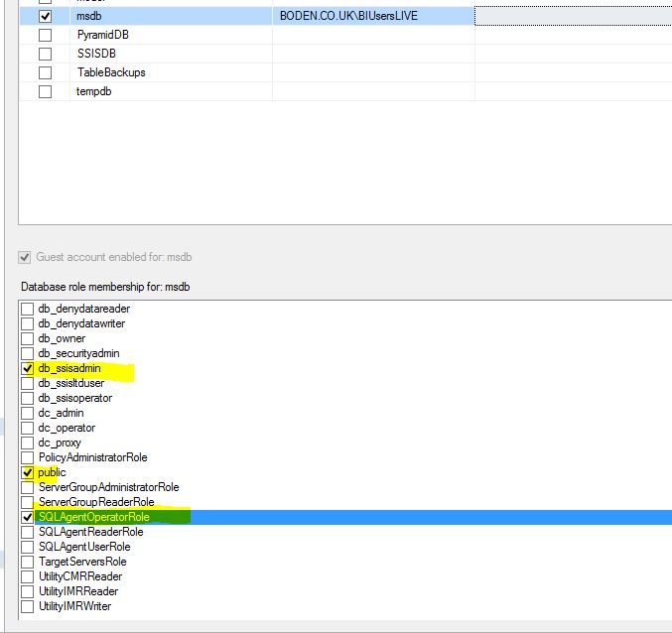
Task: Enable the SQLAgentReaderRole checkbox
Action: 28,533
